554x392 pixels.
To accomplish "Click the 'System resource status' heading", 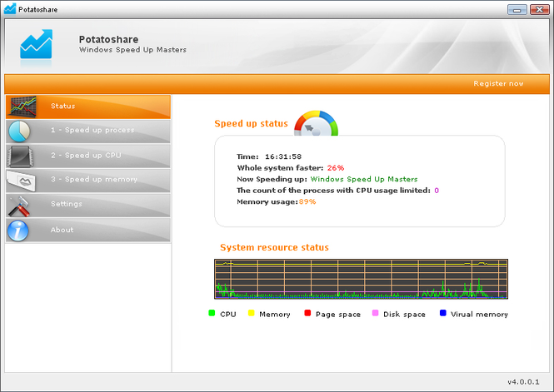I will coord(274,247).
